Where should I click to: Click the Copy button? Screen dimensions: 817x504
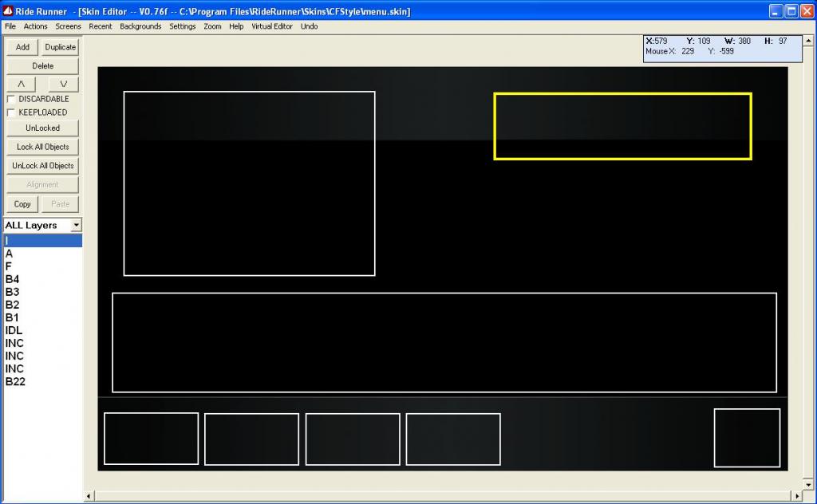pos(22,204)
